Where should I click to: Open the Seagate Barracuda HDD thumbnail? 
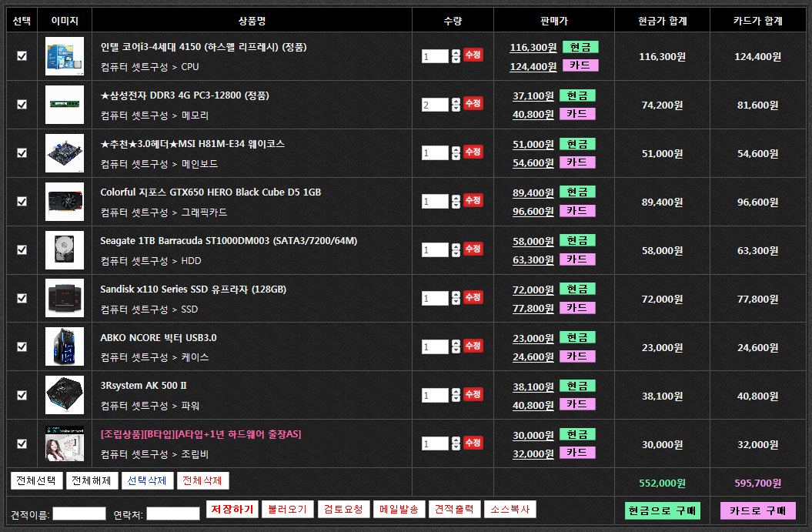point(65,250)
